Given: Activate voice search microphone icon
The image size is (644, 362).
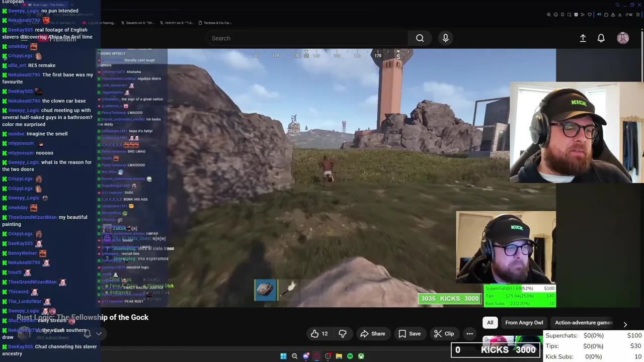Looking at the screenshot, I should (445, 38).
